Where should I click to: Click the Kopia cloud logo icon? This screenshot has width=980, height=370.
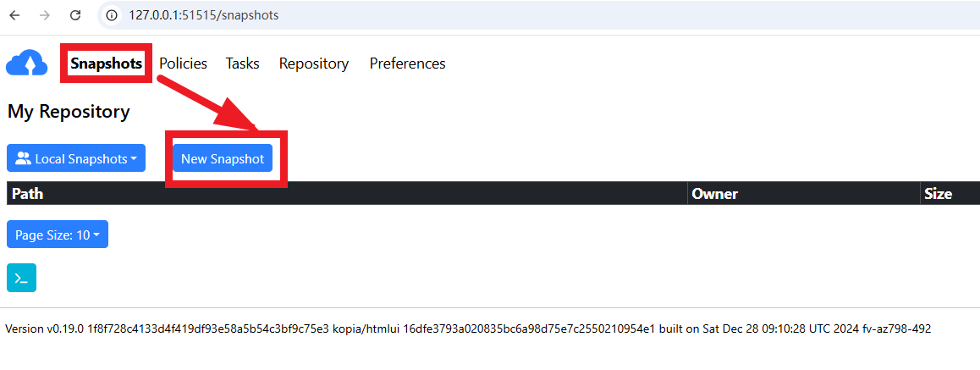(x=27, y=64)
